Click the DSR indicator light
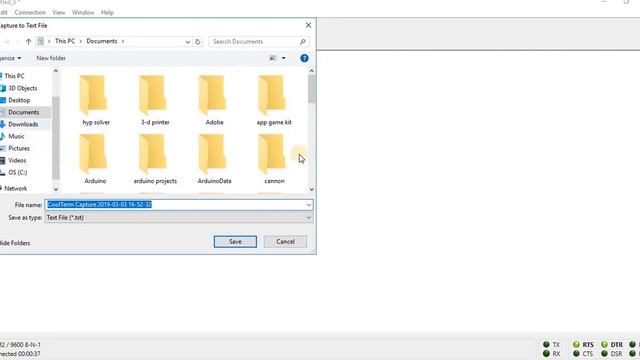Screen dimensions: 640x360 click(x=604, y=353)
